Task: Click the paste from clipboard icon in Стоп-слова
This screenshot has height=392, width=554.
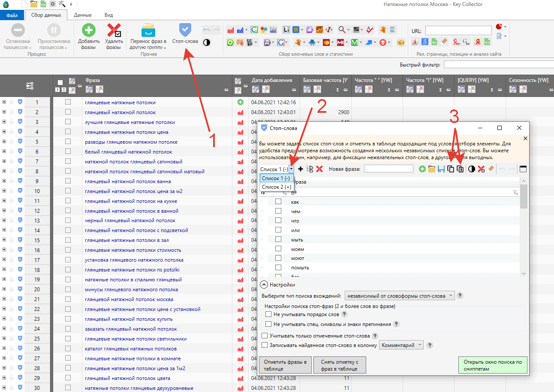Action: click(x=460, y=169)
